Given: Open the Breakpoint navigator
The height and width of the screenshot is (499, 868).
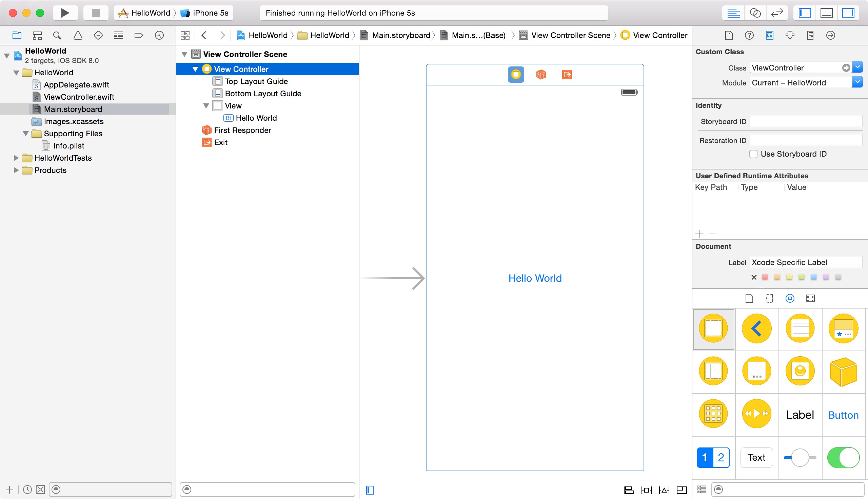Looking at the screenshot, I should [139, 35].
